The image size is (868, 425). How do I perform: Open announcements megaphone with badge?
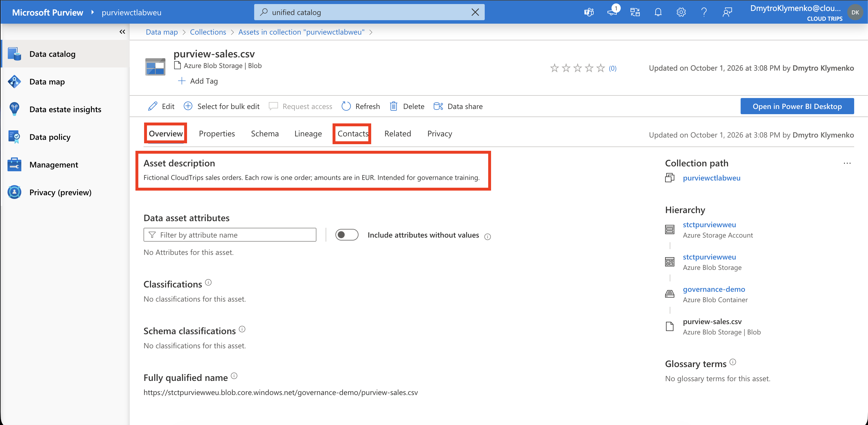tap(613, 12)
